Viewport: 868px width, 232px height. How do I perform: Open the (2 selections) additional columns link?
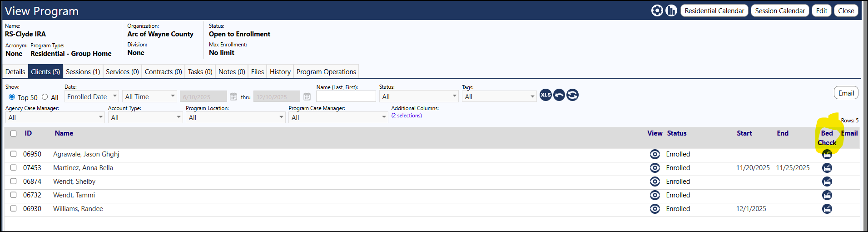[407, 116]
